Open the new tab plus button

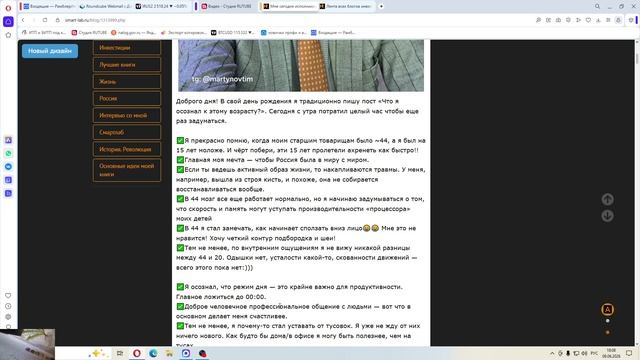pyautogui.click(x=381, y=7)
